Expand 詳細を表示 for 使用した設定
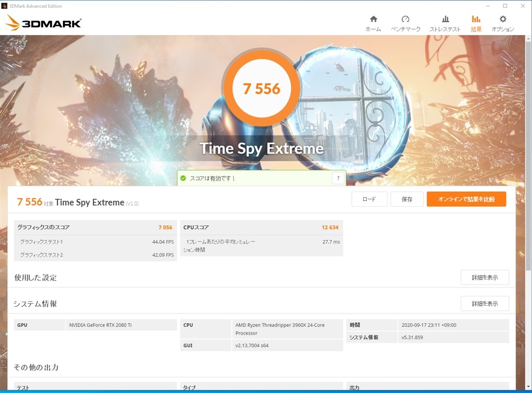The image size is (532, 393). tap(485, 277)
